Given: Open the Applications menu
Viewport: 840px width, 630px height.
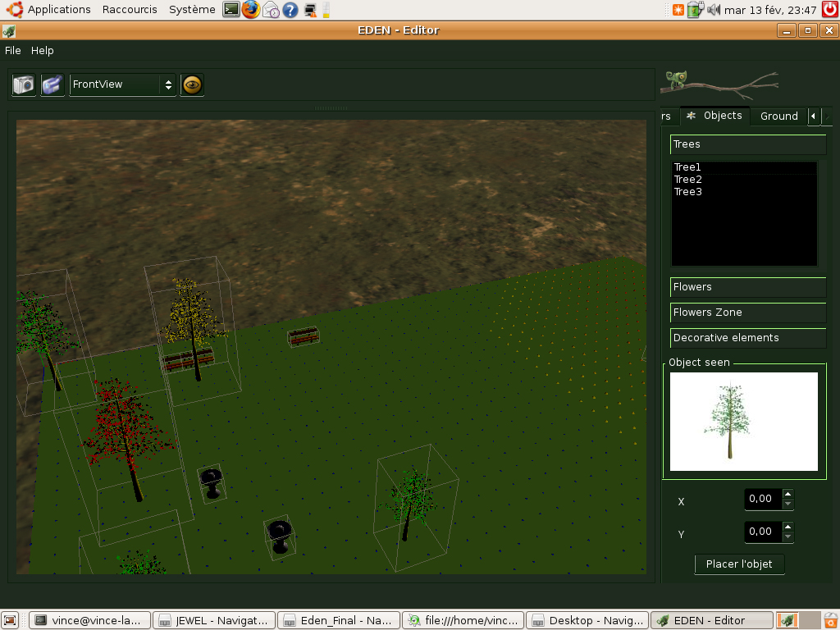Looking at the screenshot, I should point(59,10).
